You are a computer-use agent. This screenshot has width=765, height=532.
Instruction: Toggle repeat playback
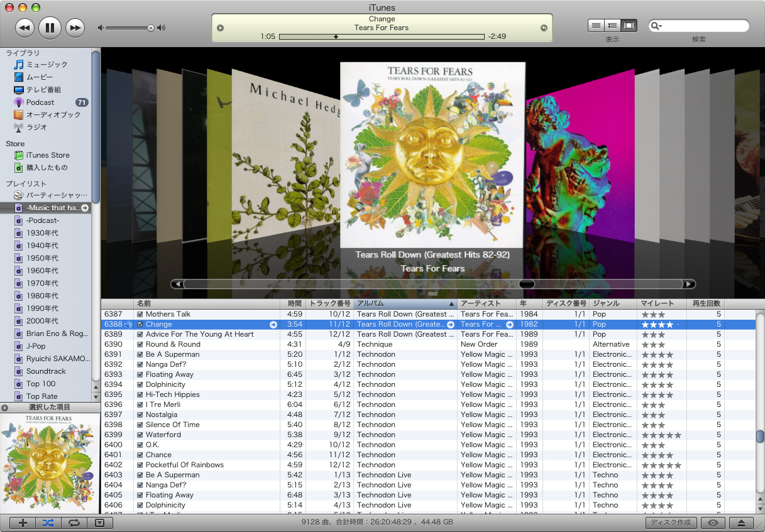click(74, 523)
